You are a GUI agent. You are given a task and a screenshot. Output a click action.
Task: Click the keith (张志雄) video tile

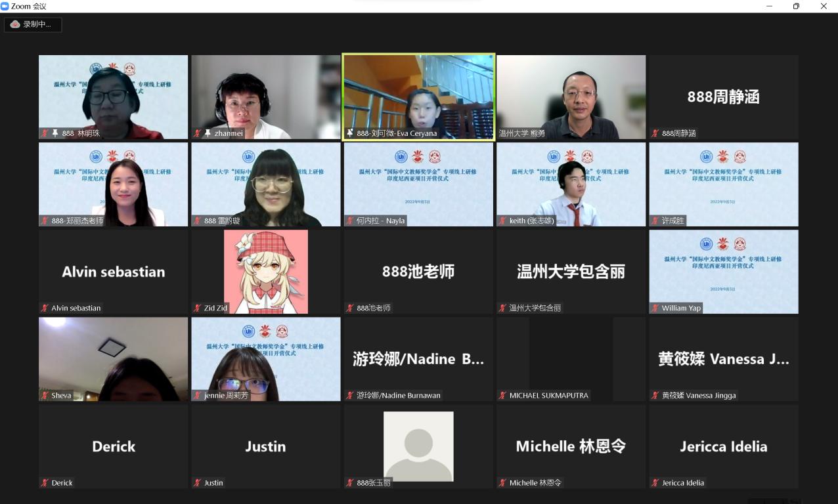571,184
